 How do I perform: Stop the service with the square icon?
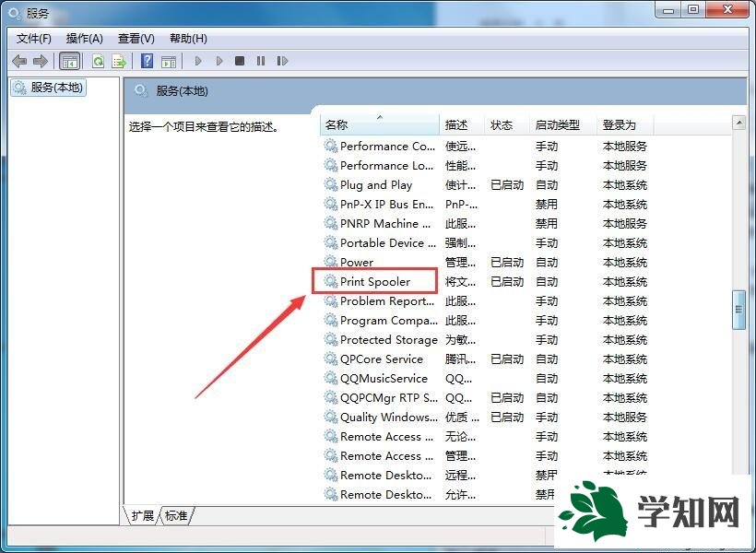[239, 61]
